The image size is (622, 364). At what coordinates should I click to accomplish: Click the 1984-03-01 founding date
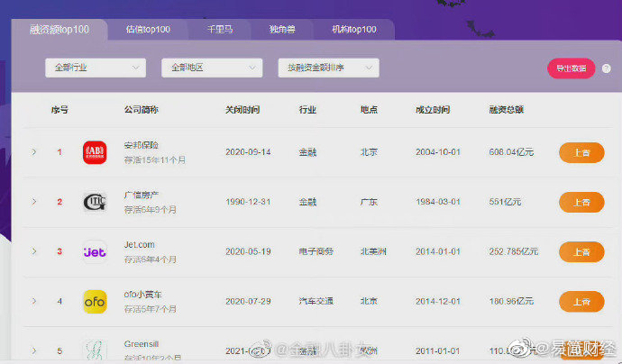tap(438, 202)
